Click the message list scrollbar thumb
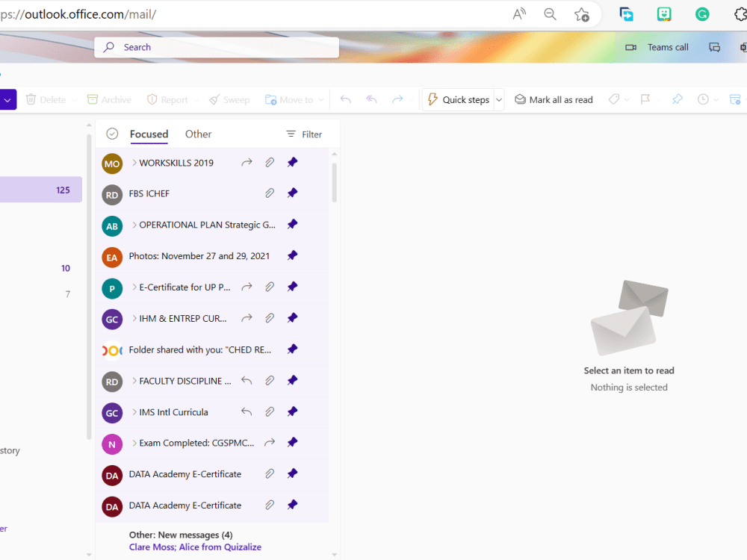This screenshot has width=747, height=560. coord(335,182)
